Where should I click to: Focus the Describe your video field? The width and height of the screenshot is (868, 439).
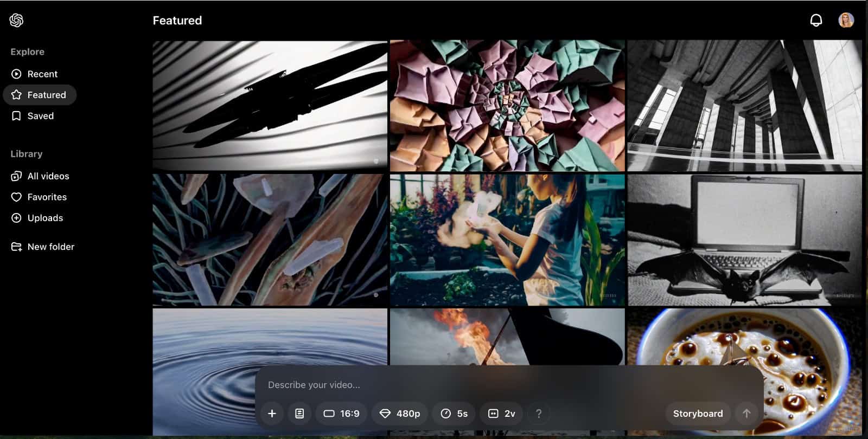(x=510, y=385)
